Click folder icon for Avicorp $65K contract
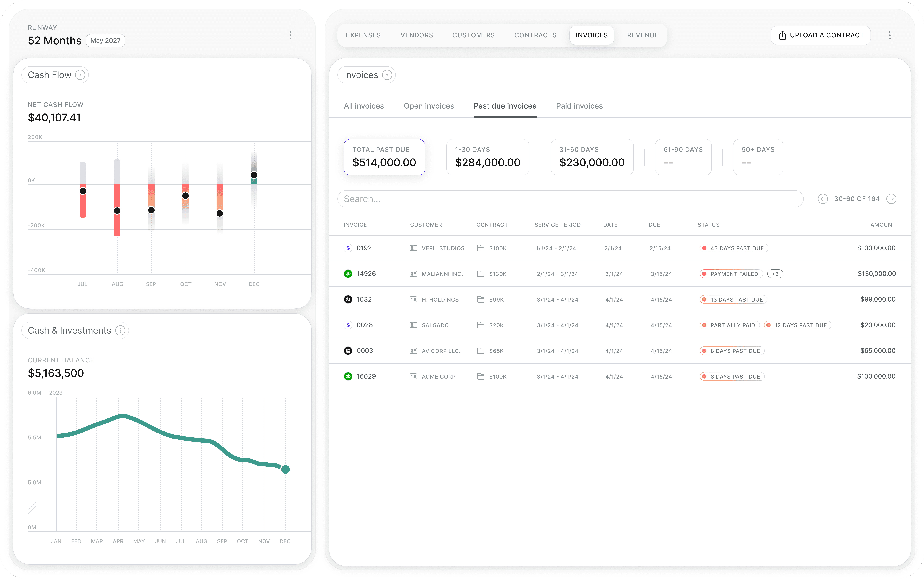Viewport: 924px width, 579px height. coord(481,351)
